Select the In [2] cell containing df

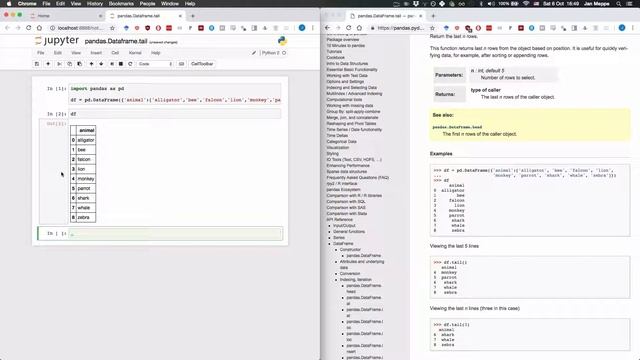tap(176, 114)
